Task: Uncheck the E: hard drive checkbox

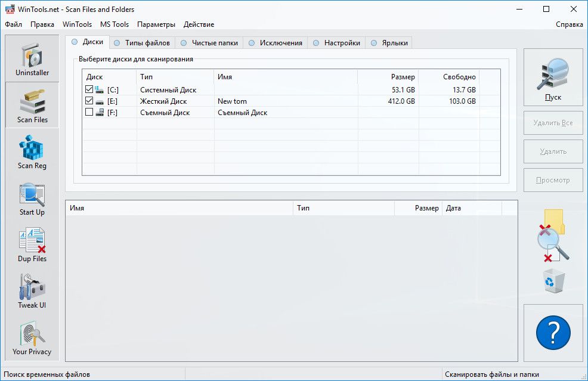Action: click(89, 101)
